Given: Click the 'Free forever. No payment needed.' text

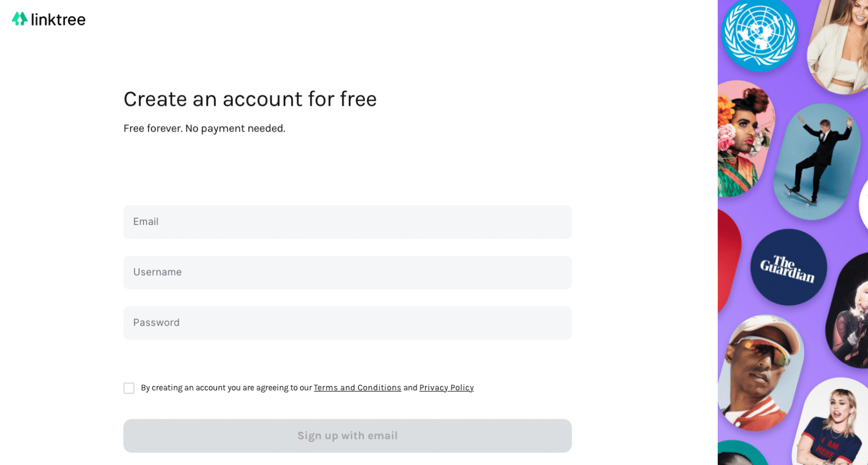Looking at the screenshot, I should click(205, 128).
